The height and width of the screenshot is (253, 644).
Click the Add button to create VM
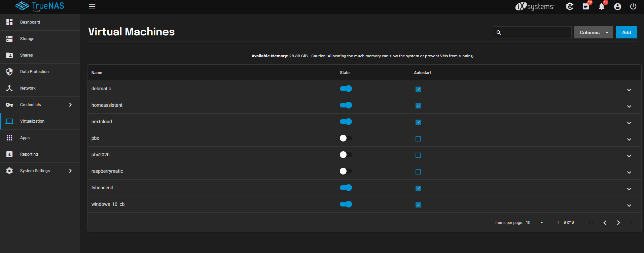pyautogui.click(x=626, y=32)
